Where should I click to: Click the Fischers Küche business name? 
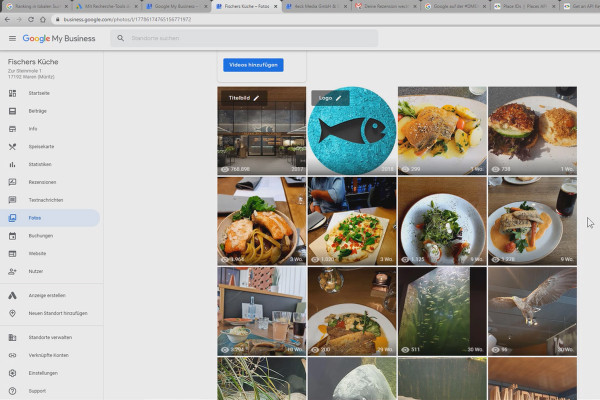[33, 62]
